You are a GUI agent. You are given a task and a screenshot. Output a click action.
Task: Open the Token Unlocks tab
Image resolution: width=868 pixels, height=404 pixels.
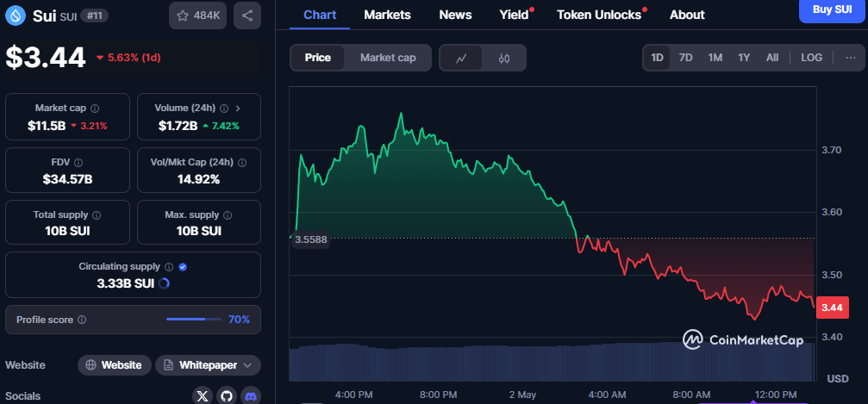coord(599,15)
